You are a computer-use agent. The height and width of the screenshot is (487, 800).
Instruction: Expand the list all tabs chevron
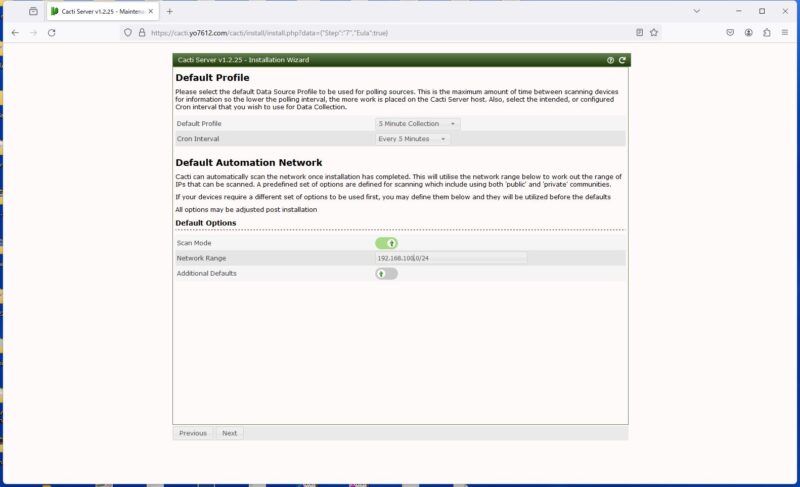[696, 11]
